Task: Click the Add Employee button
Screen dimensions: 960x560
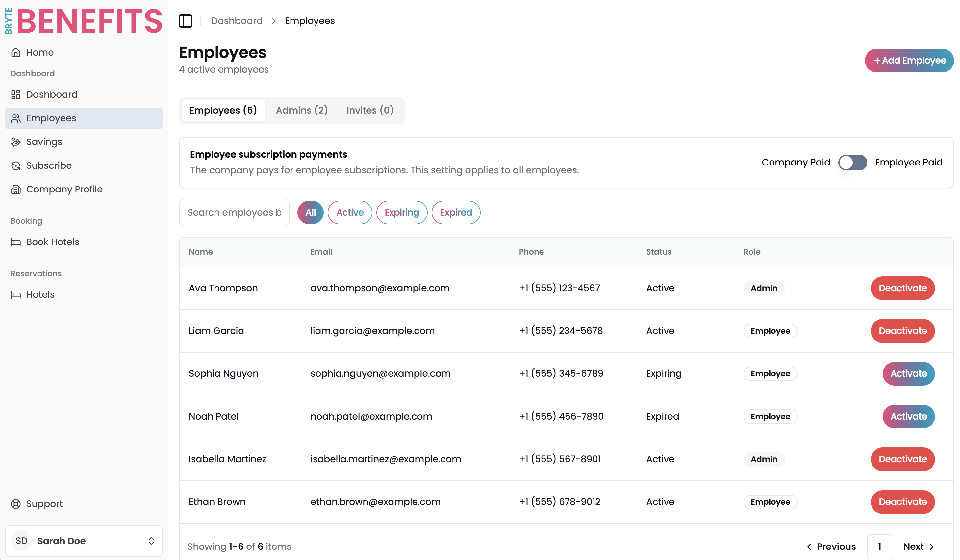Action: [909, 61]
